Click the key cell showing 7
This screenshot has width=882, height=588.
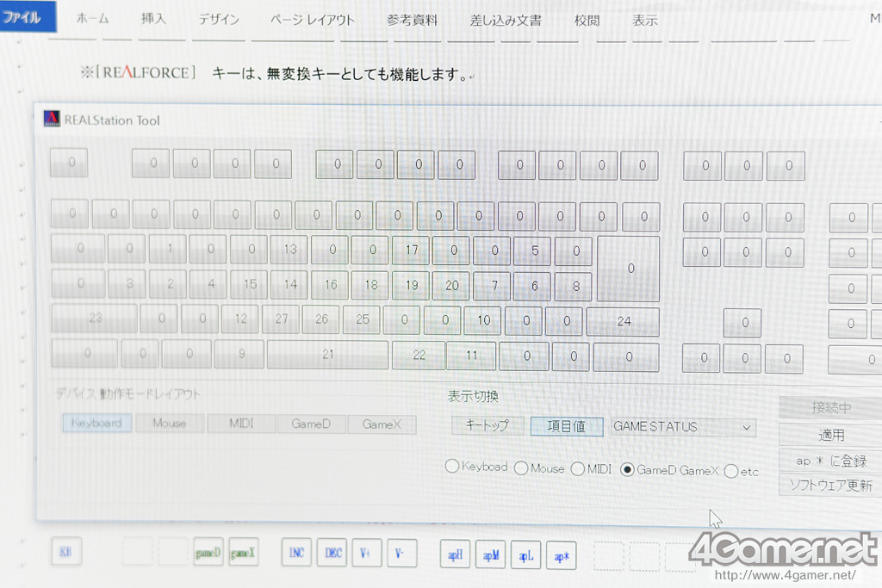click(493, 286)
